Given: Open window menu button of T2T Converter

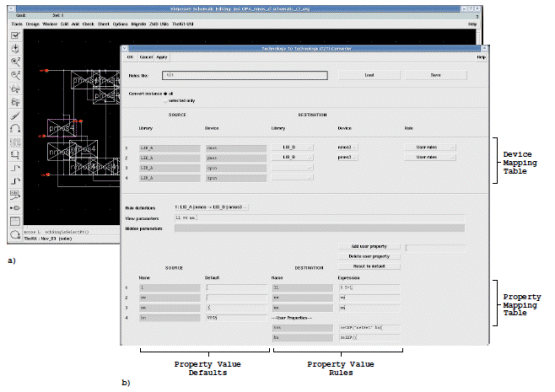Looking at the screenshot, I should pos(125,49).
